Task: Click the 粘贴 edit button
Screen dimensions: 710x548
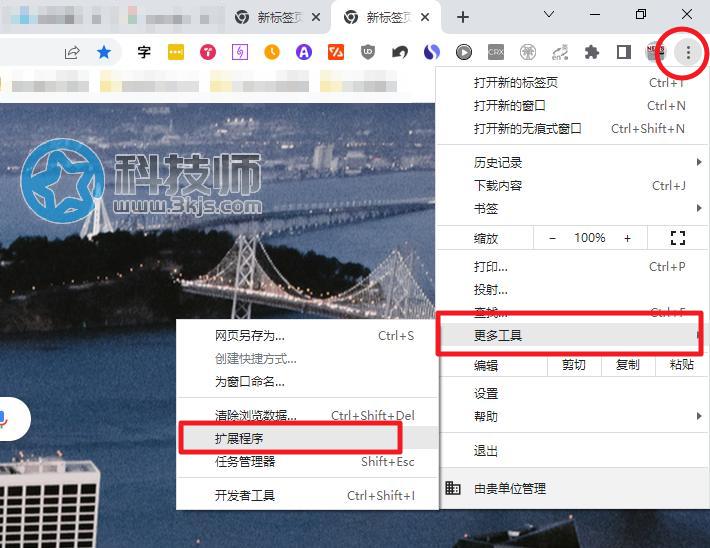Action: coord(682,365)
